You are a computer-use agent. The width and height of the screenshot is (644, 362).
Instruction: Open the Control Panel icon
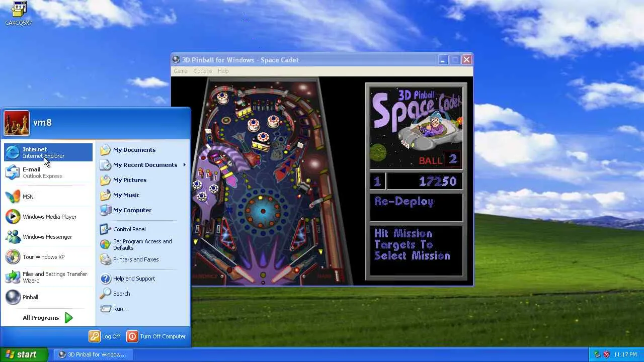tap(105, 229)
